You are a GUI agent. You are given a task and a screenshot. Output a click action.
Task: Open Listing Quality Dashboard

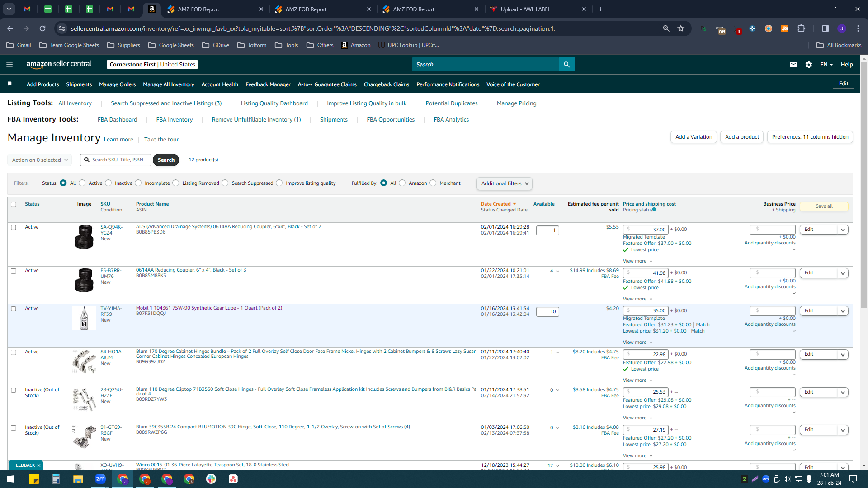(x=274, y=103)
